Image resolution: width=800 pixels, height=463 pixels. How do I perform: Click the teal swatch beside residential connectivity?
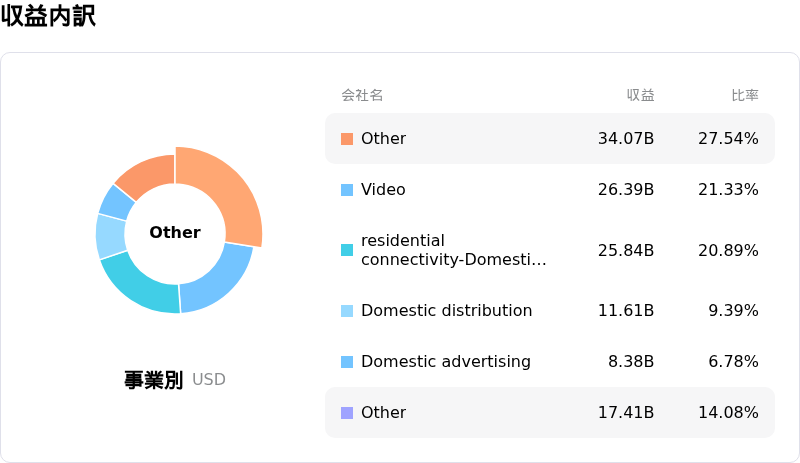(347, 250)
